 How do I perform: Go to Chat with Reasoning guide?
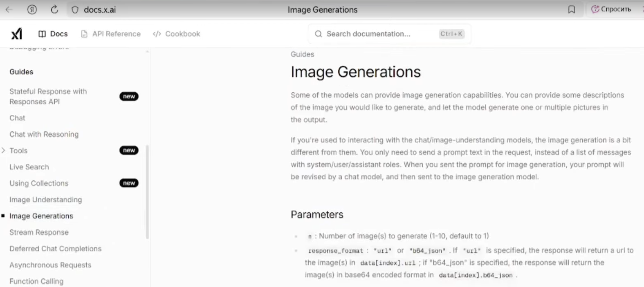pos(44,134)
